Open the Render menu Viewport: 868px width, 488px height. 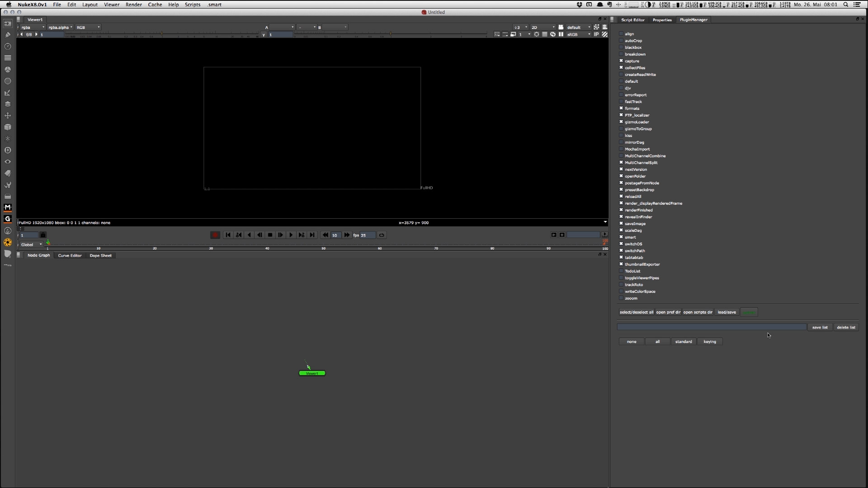(133, 5)
